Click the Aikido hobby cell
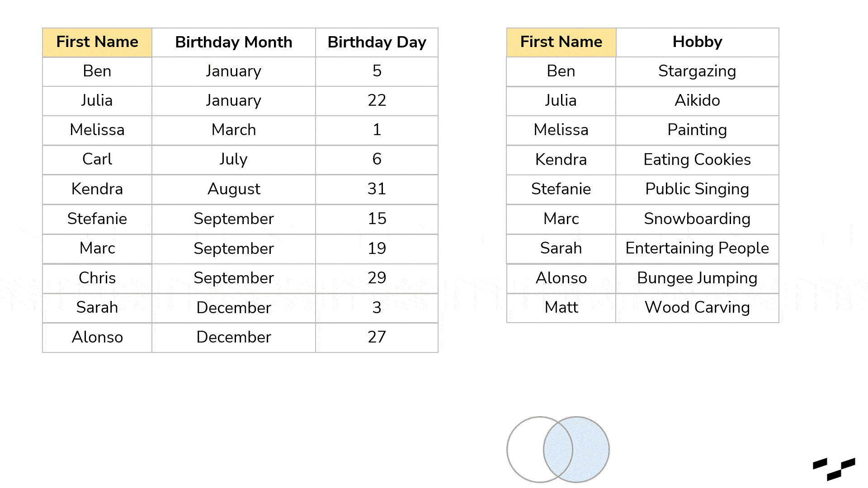The width and height of the screenshot is (868, 488). (697, 101)
